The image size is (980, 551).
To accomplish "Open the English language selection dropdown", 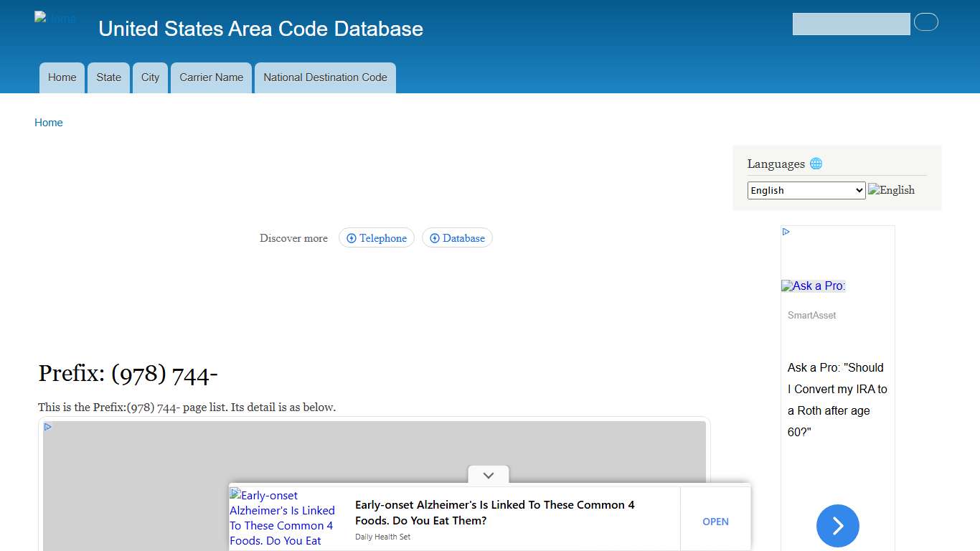I will (x=806, y=190).
